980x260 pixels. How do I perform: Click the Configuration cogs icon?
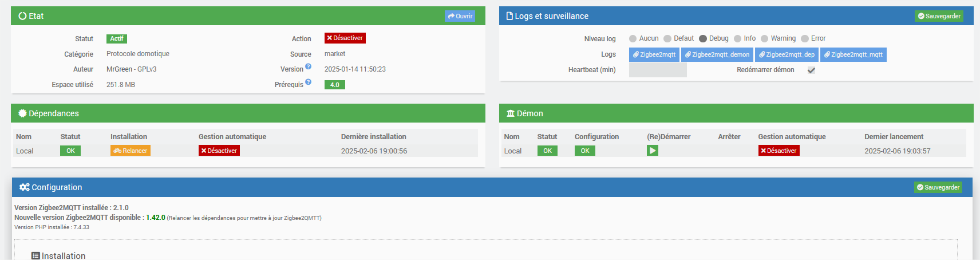[24, 187]
